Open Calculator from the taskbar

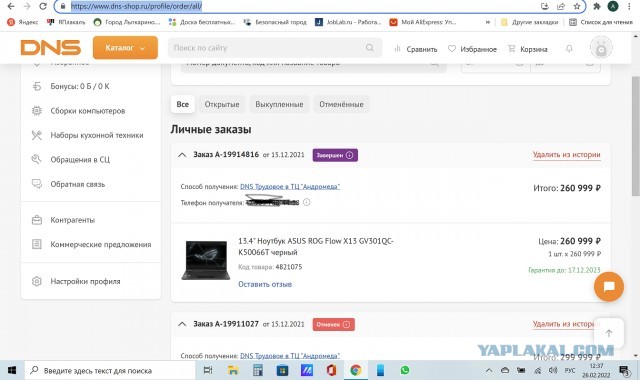point(258,370)
